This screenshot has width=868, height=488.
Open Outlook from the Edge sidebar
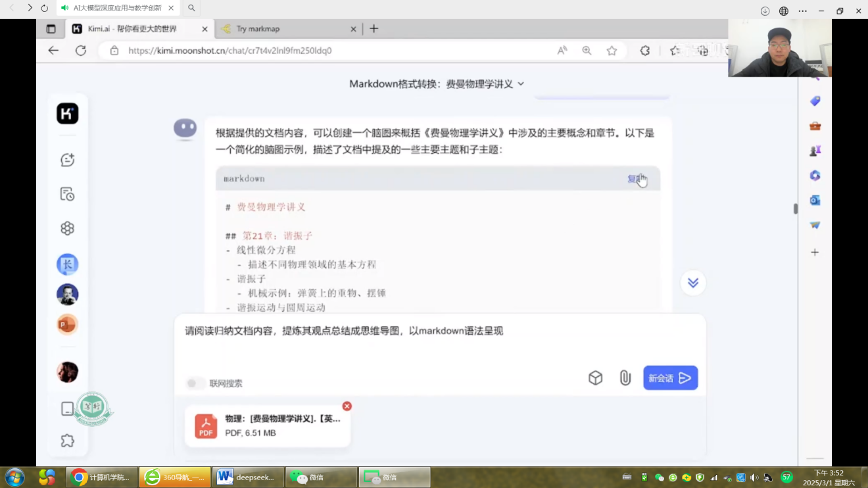click(x=815, y=201)
